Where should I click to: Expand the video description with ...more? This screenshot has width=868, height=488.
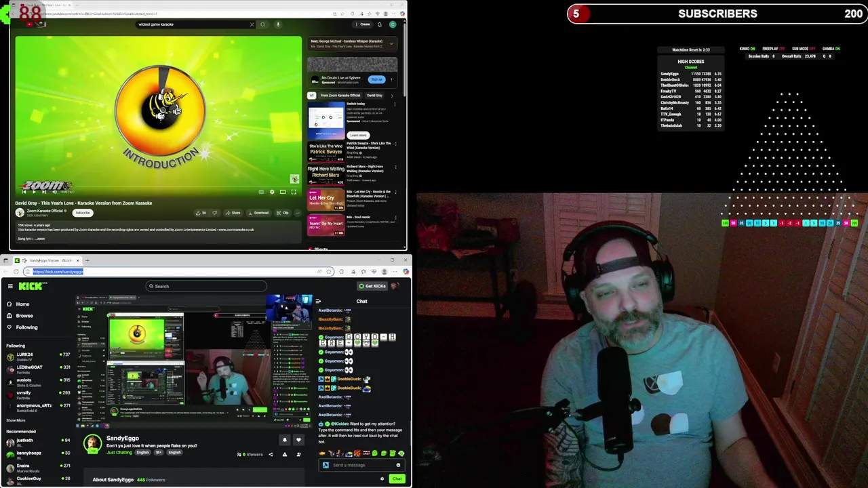[x=40, y=239]
